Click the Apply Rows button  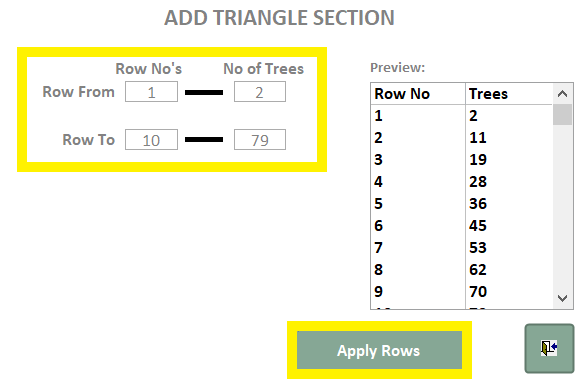pyautogui.click(x=379, y=350)
